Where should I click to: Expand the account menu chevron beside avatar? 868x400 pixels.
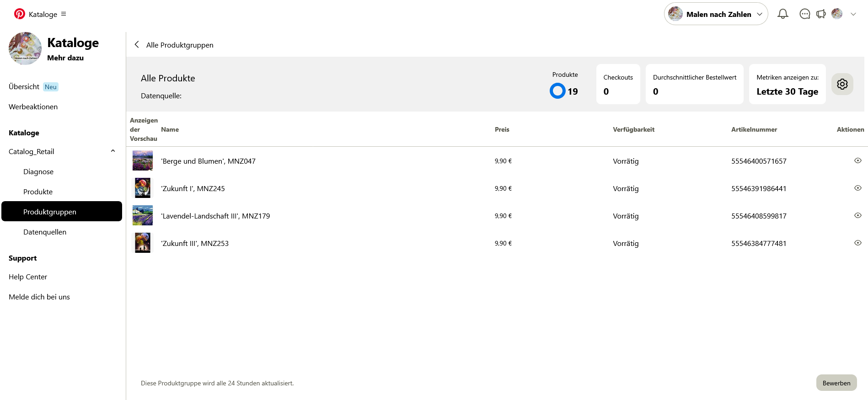[x=853, y=14]
